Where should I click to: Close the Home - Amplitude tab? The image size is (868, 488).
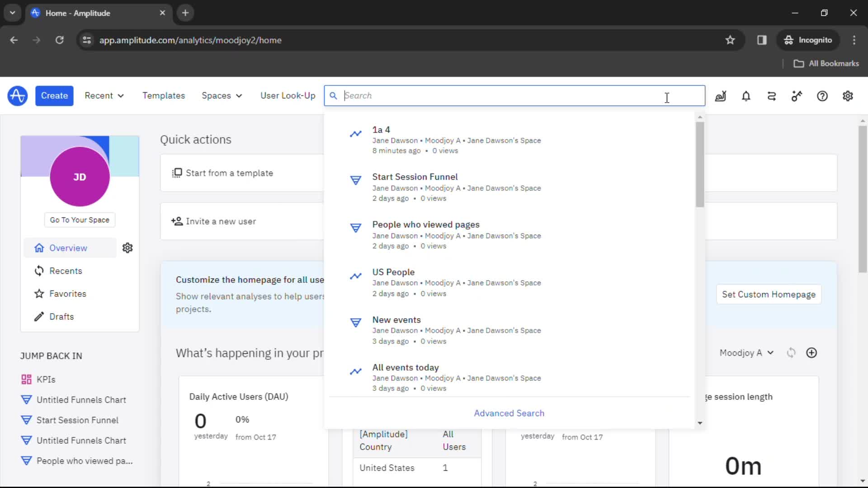point(162,13)
